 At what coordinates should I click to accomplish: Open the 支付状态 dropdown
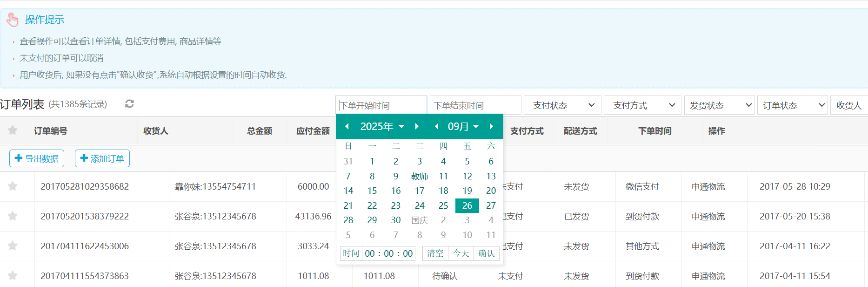click(x=562, y=105)
